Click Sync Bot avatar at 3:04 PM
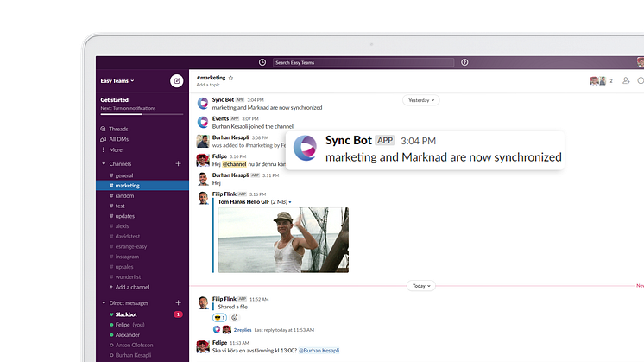Image resolution: width=644 pixels, height=362 pixels. pos(203,103)
